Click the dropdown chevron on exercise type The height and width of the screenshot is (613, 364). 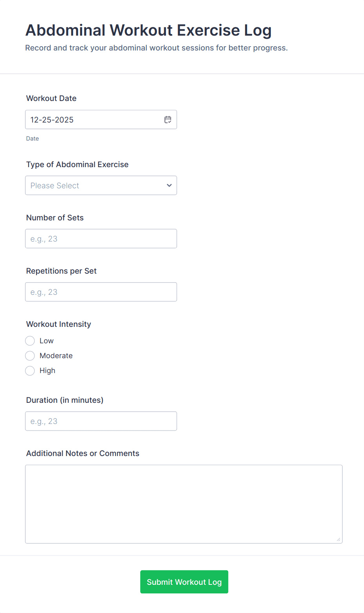[169, 185]
